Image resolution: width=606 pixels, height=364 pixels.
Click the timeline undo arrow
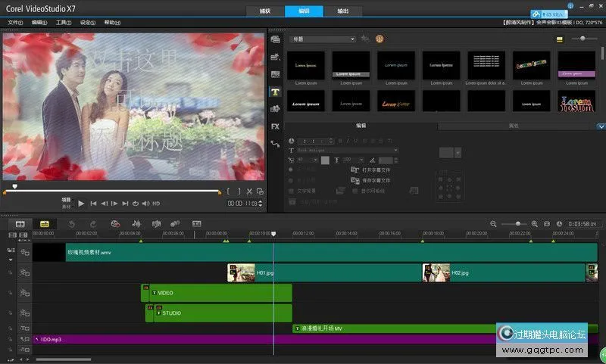(x=71, y=224)
